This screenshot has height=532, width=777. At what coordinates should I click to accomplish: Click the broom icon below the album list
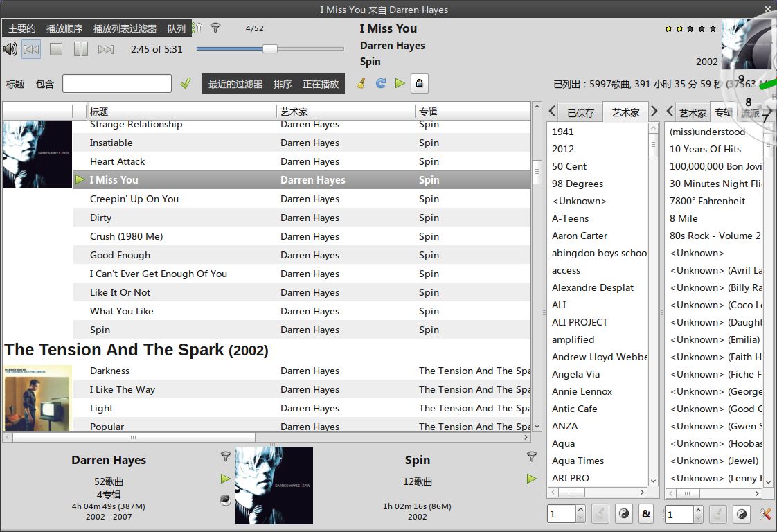point(717,514)
